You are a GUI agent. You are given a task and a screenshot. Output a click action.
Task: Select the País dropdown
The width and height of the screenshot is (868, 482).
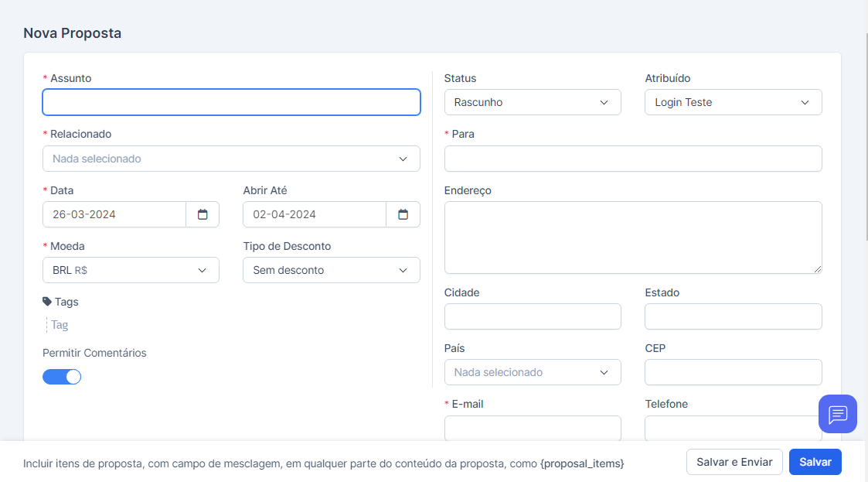click(533, 372)
